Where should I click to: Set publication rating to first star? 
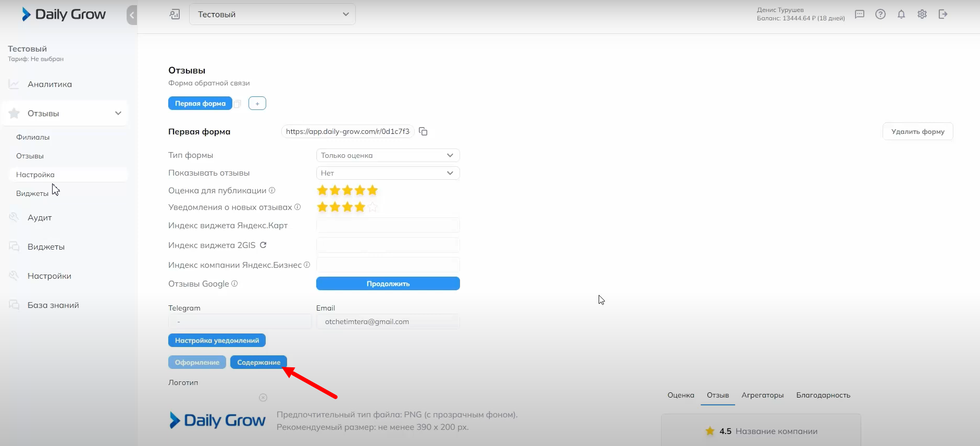pos(322,190)
